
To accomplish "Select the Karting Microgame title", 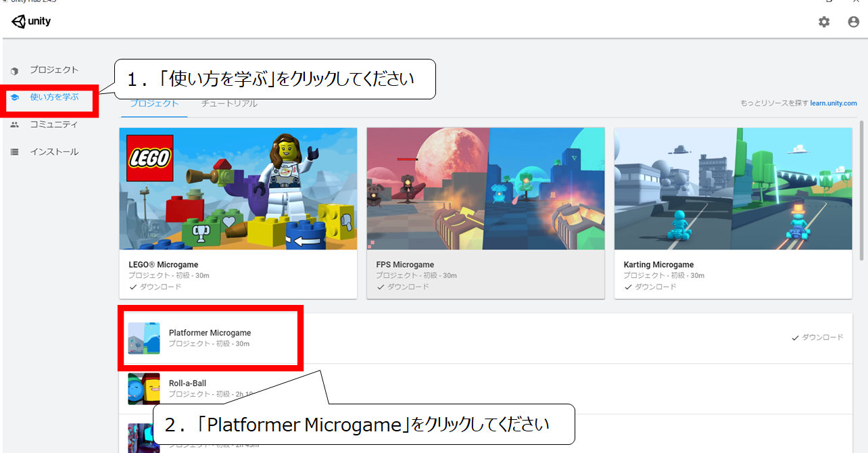I will (x=658, y=265).
